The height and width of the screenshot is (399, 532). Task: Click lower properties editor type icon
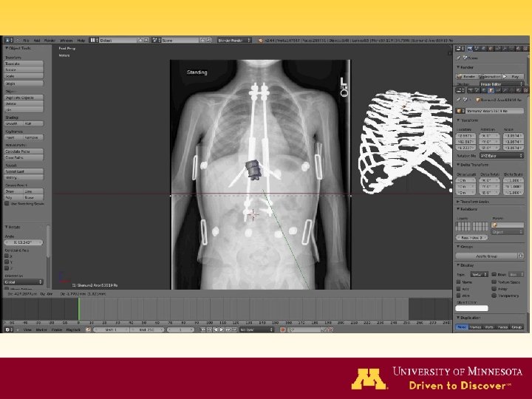click(460, 90)
